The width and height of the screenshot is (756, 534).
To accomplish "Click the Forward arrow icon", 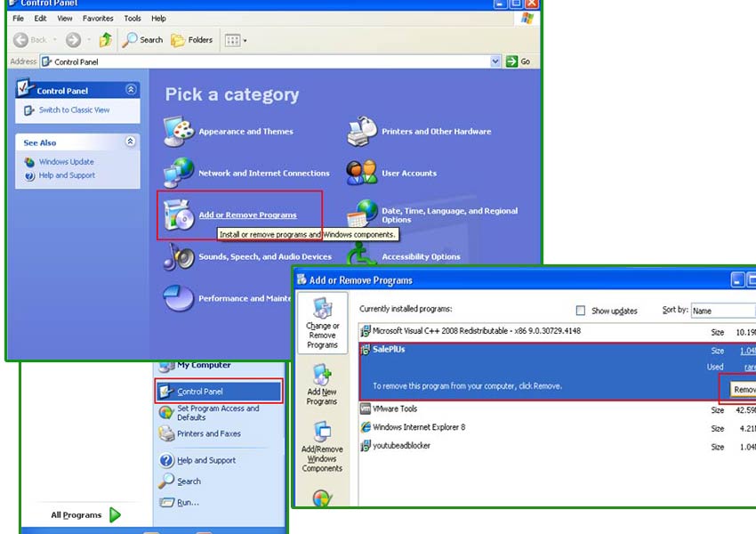I will (x=73, y=40).
